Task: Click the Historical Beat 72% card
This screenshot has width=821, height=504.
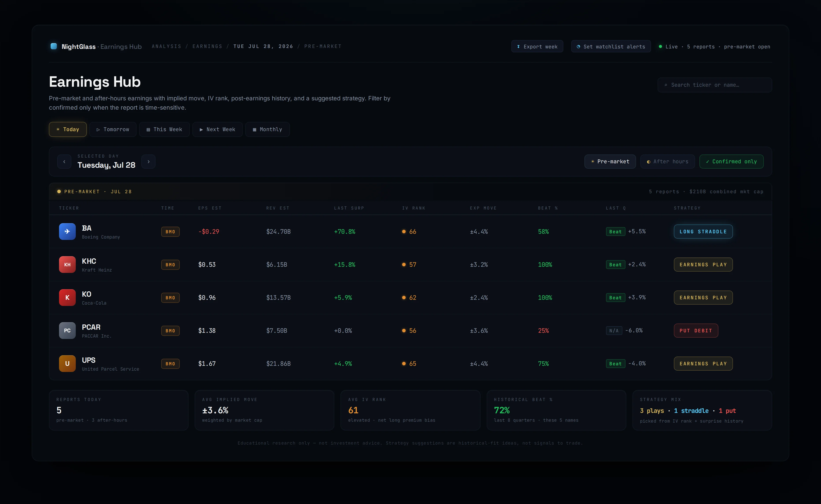Action: click(556, 410)
